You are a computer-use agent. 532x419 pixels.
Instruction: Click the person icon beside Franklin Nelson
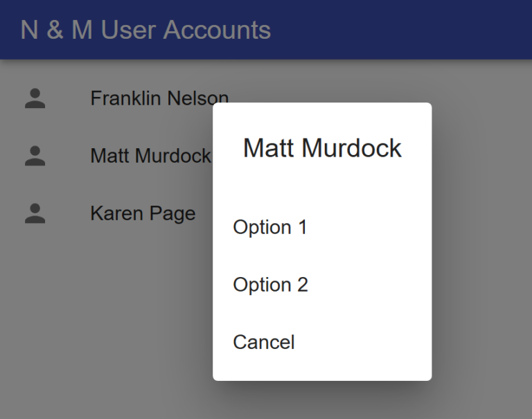(35, 98)
